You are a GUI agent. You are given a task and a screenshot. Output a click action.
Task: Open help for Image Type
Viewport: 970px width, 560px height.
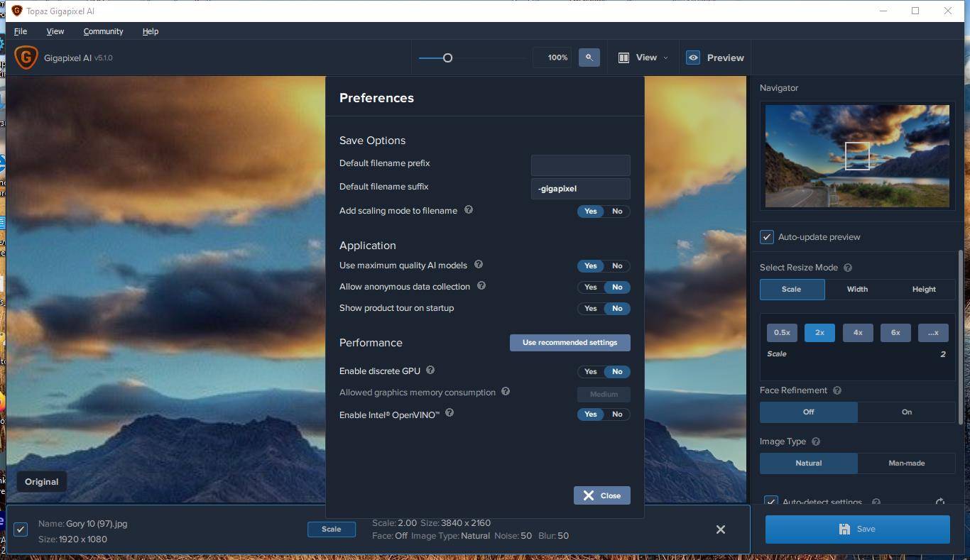click(x=816, y=441)
